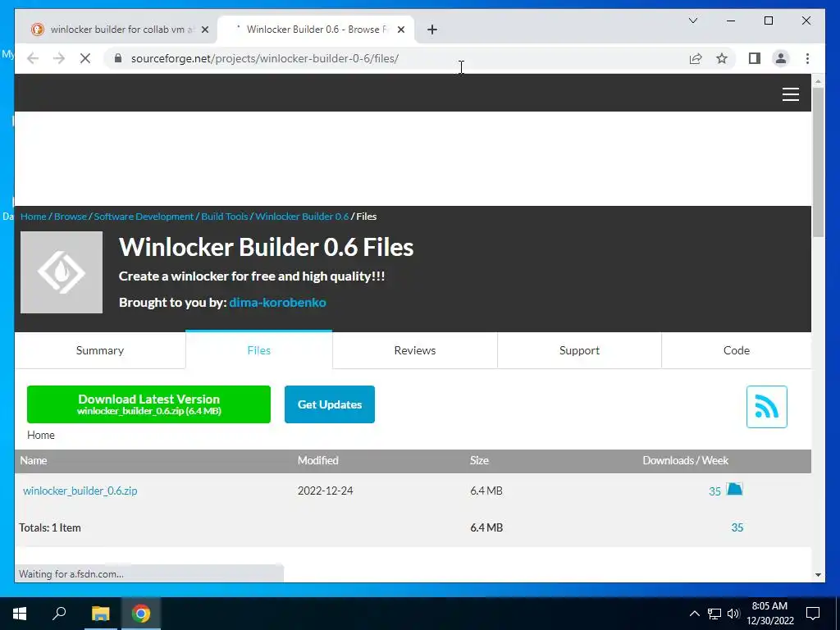This screenshot has height=630, width=840.
Task: Click the padlock site info icon
Action: click(x=118, y=58)
